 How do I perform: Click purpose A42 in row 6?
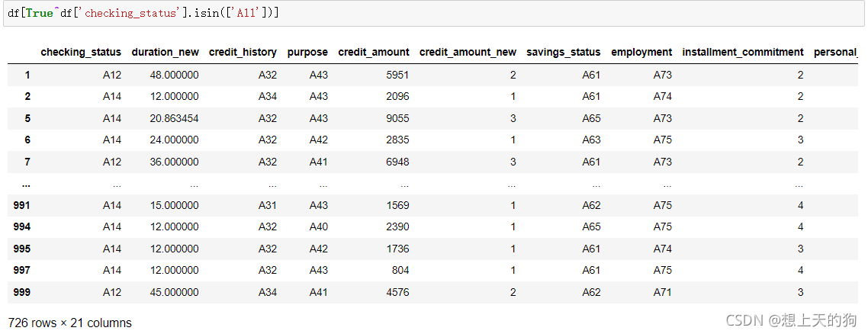click(319, 140)
